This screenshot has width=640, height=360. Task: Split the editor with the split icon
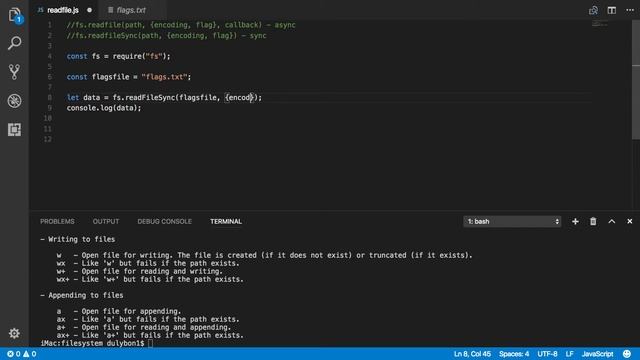click(611, 10)
